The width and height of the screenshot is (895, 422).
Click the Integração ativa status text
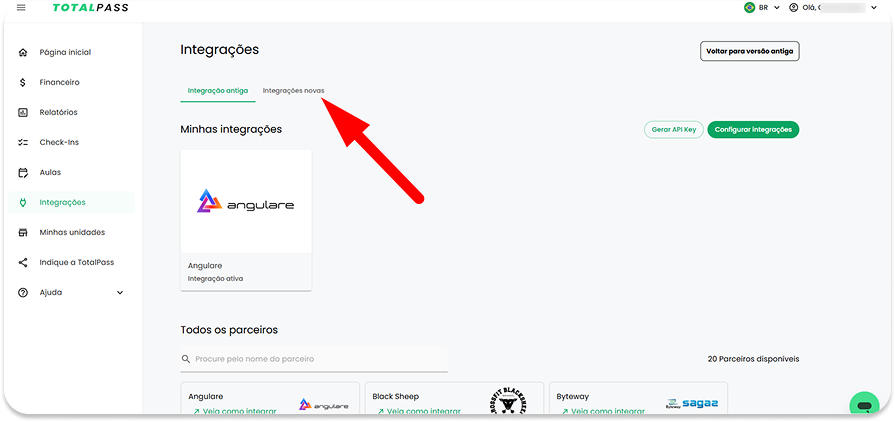[215, 279]
